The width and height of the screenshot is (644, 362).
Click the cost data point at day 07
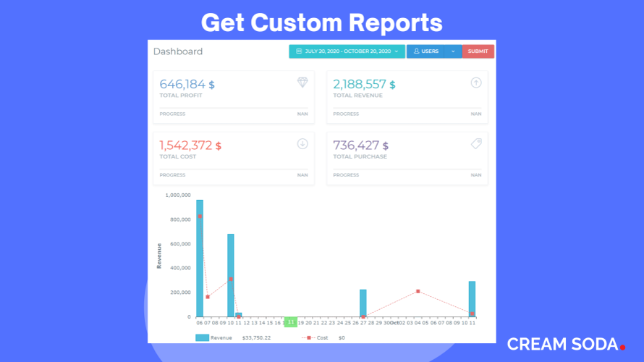coord(208,297)
